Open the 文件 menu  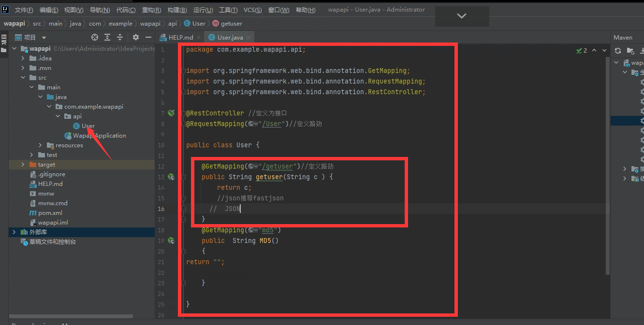point(24,9)
